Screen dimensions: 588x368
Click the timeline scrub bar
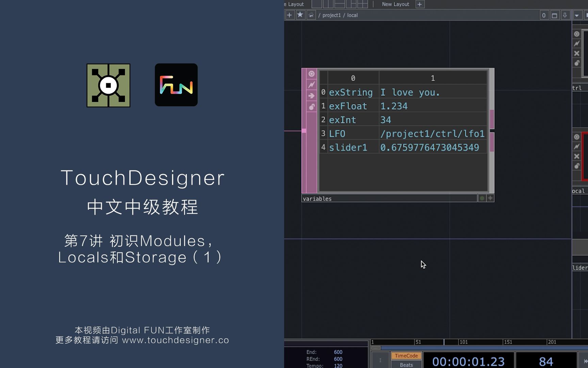(x=479, y=342)
